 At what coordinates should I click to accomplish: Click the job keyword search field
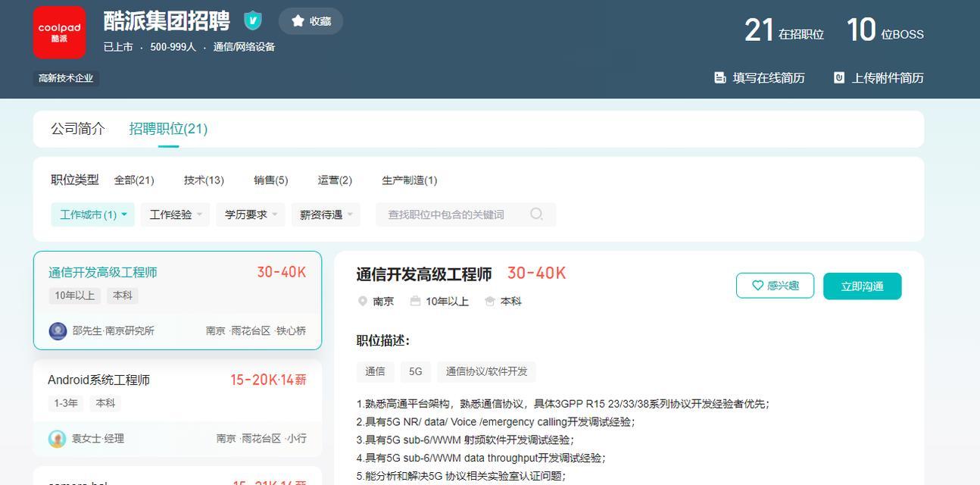point(466,214)
